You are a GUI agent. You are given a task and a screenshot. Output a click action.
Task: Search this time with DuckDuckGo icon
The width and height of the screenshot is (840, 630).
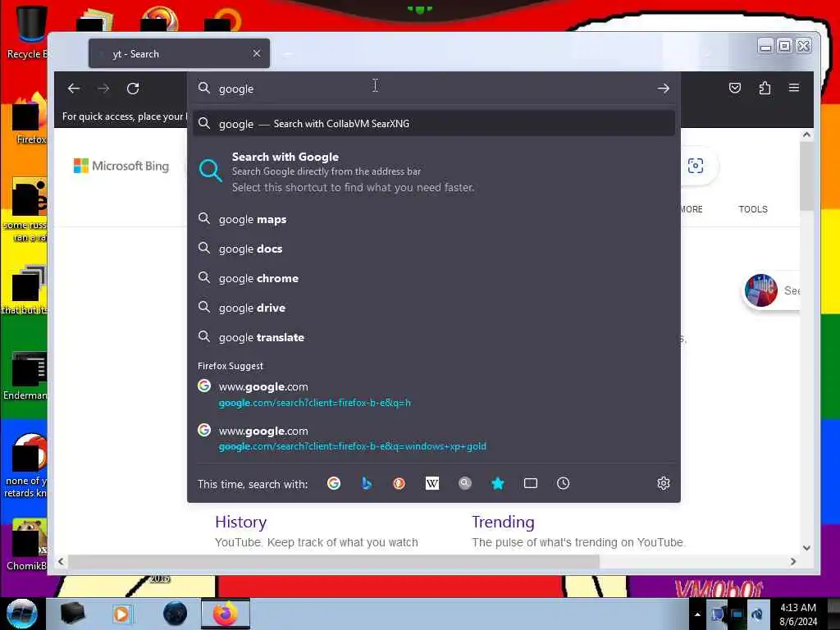click(399, 483)
